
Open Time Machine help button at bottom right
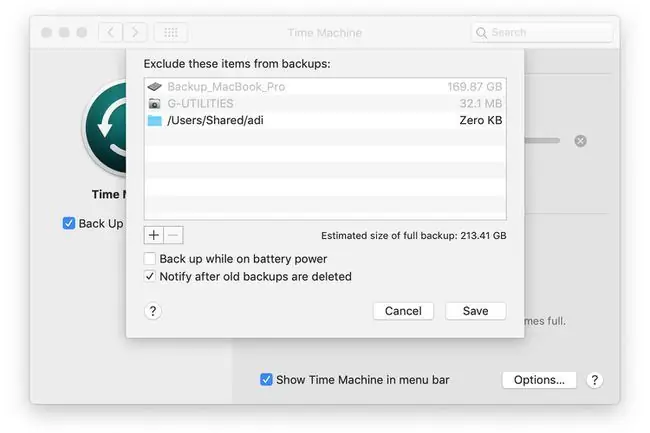(594, 380)
